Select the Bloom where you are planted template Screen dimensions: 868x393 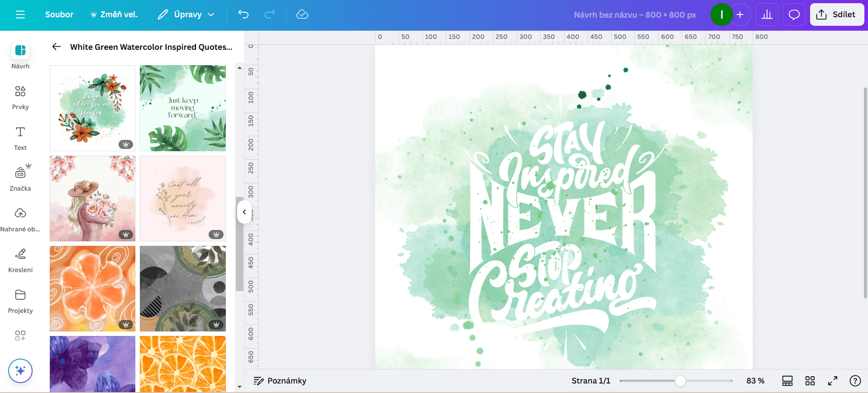[92, 108]
